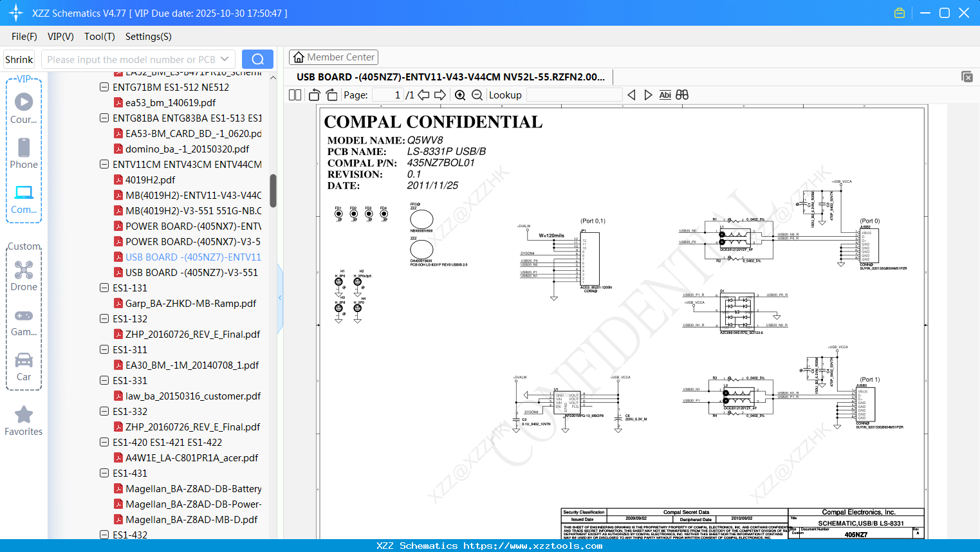980x552 pixels.
Task: Open the Tool(T) menu
Action: pos(100,37)
